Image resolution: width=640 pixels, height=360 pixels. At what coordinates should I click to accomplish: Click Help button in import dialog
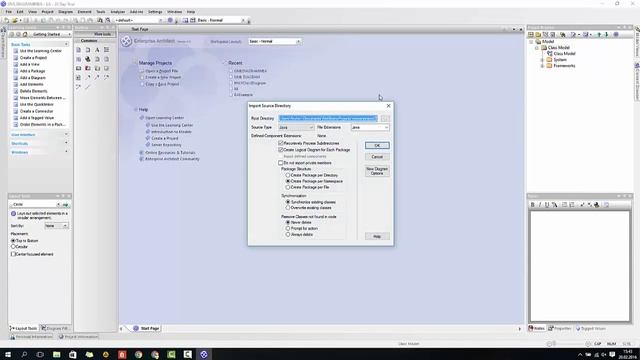point(377,236)
